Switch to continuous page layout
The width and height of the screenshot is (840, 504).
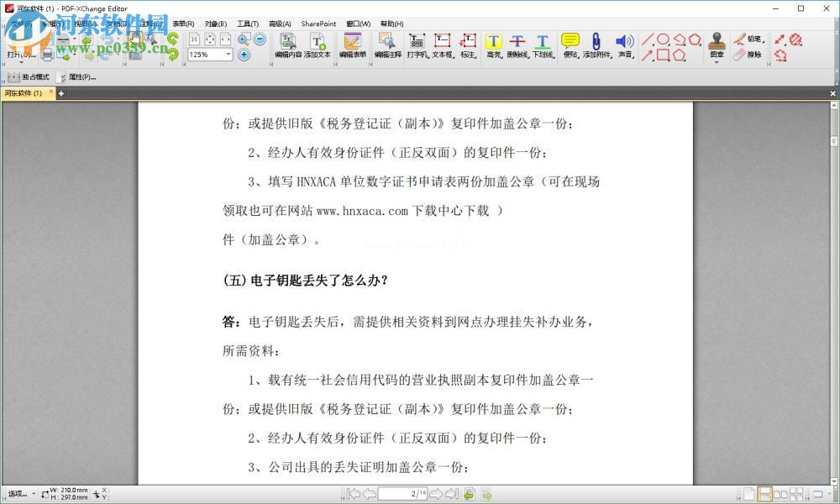(765, 493)
